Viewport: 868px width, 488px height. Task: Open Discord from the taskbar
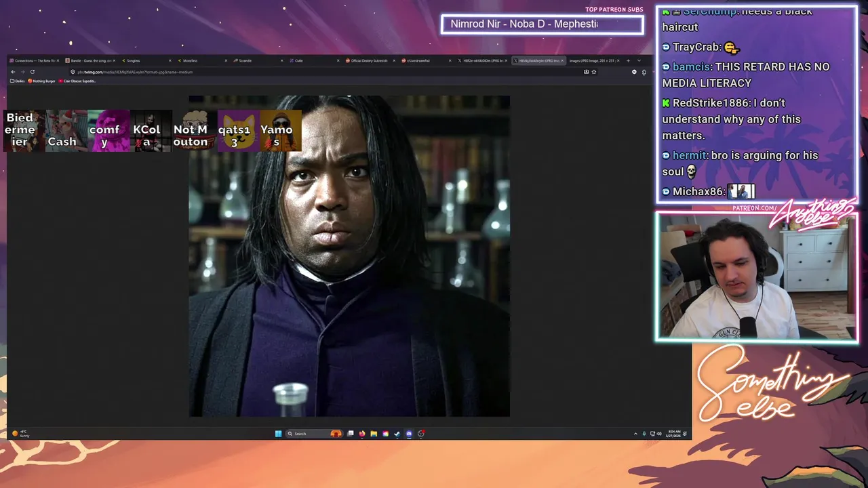click(x=409, y=434)
